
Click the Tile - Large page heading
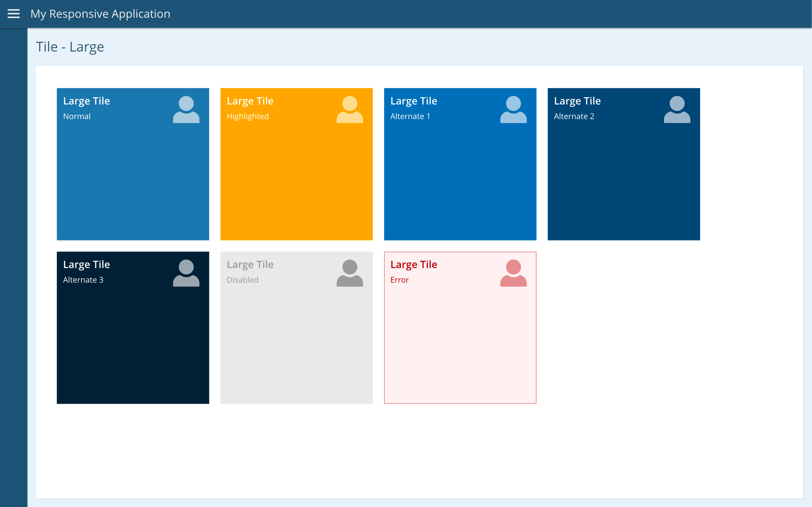click(x=70, y=47)
